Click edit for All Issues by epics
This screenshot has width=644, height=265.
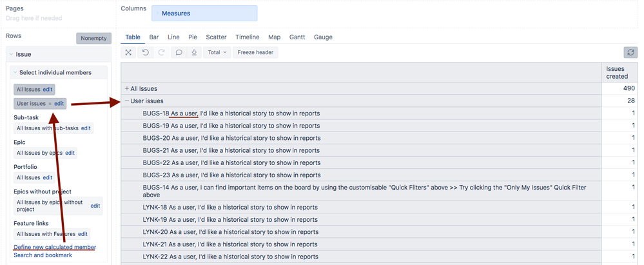(x=70, y=153)
